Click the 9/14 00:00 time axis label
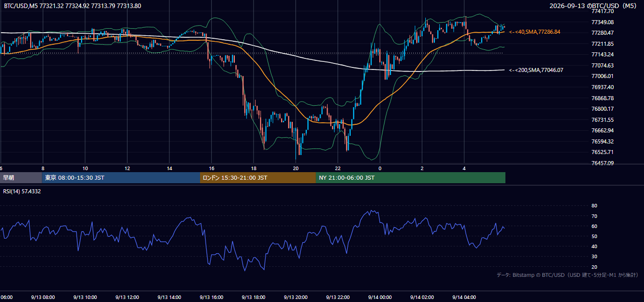 click(380, 297)
